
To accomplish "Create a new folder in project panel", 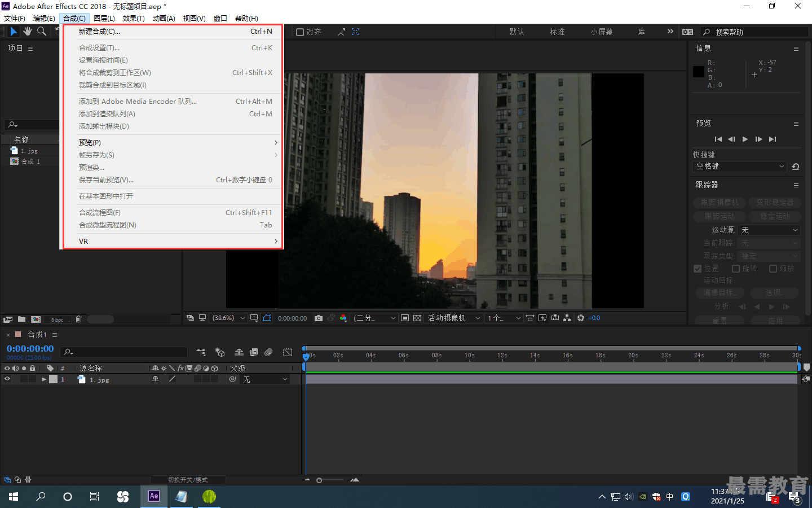I will pos(21,319).
